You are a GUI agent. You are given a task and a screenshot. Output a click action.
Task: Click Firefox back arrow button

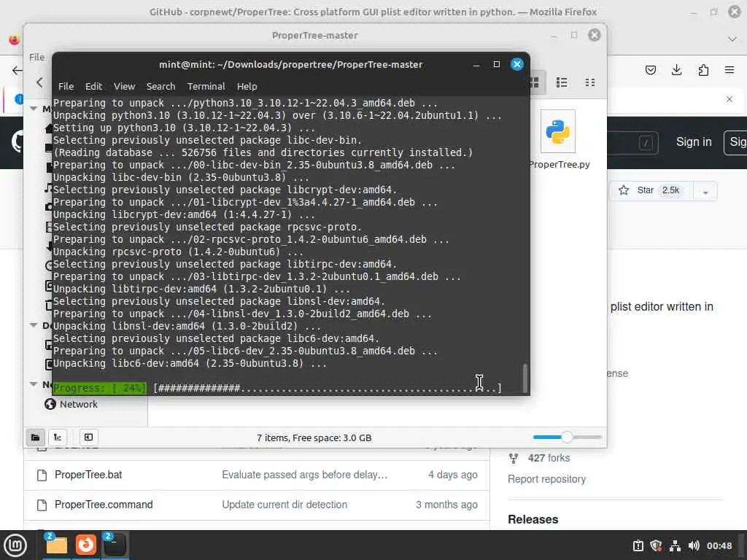pyautogui.click(x=18, y=71)
